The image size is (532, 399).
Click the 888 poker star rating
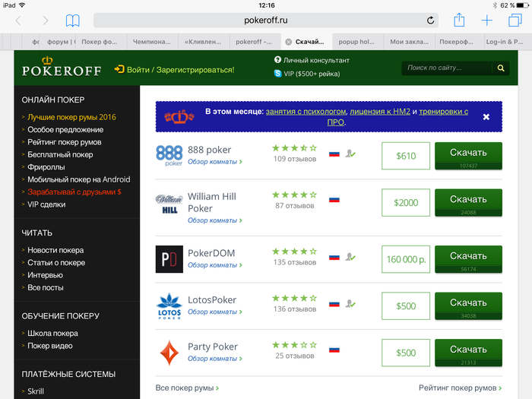[295, 148]
